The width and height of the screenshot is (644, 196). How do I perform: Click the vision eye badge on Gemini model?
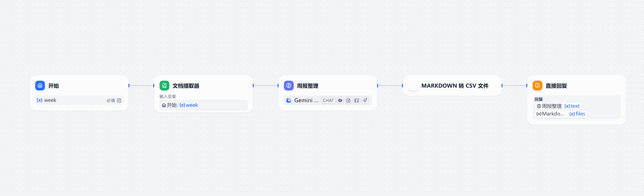(x=340, y=100)
